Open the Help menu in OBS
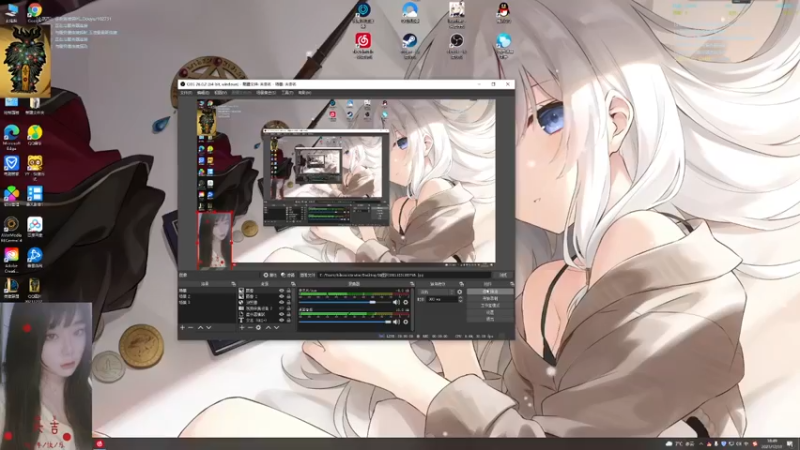Viewport: 800px width, 450px height. coord(305,93)
